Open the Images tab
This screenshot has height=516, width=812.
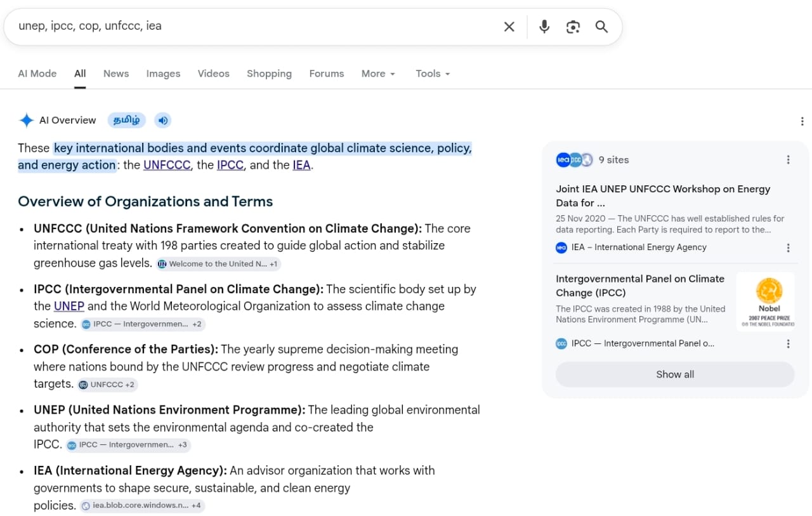click(163, 74)
